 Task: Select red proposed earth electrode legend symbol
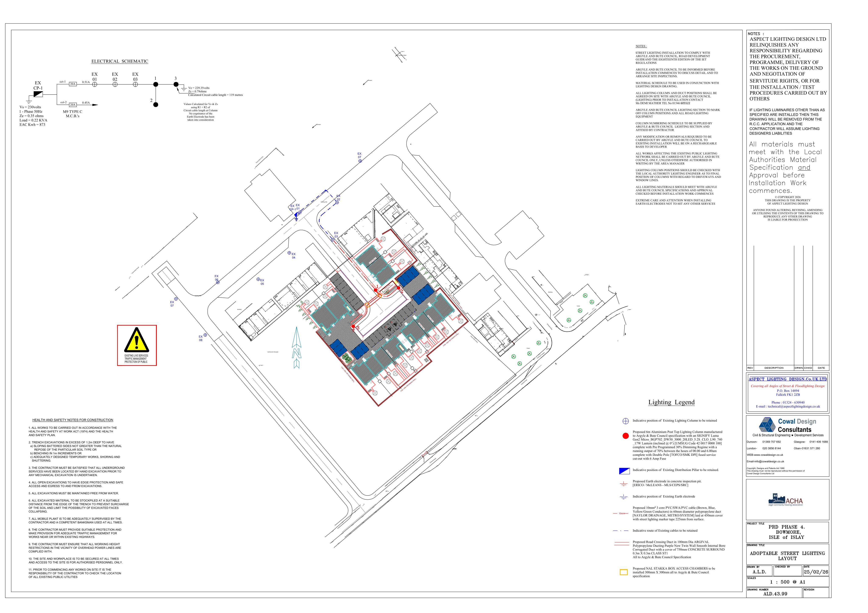pos(624,483)
